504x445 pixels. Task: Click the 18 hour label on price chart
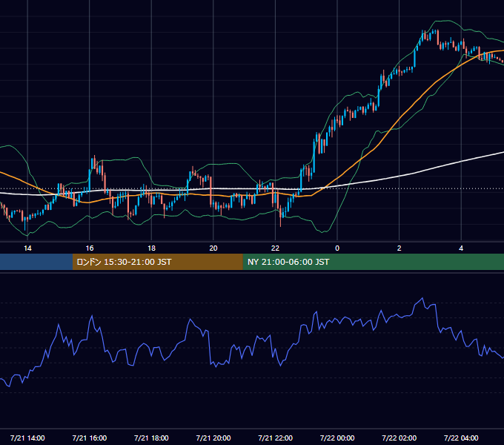(x=151, y=248)
